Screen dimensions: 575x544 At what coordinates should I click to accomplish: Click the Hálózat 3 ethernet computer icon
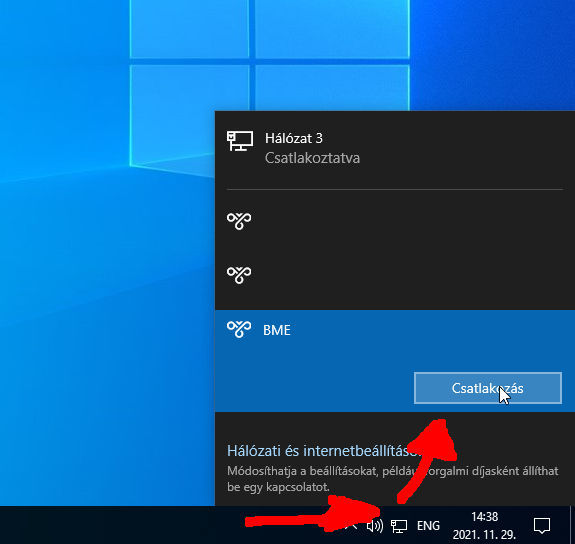point(240,141)
